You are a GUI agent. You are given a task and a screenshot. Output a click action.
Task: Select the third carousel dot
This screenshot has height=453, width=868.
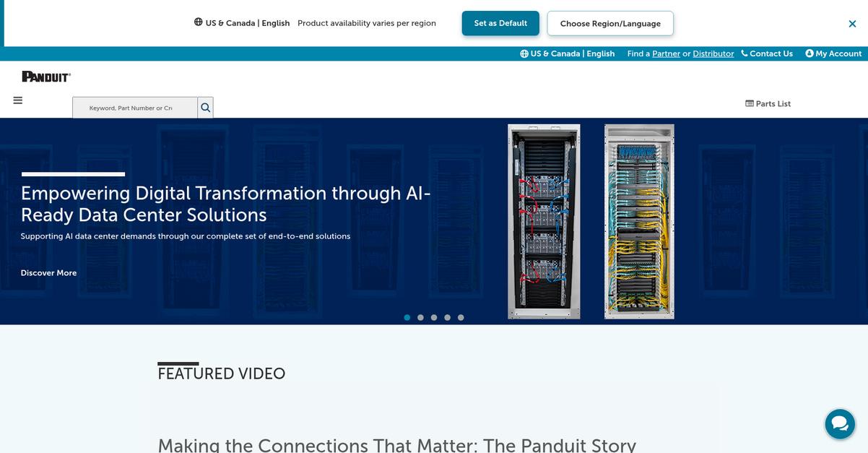(434, 317)
